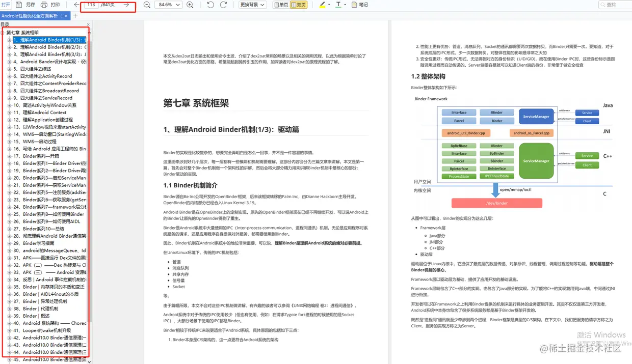Select 4、Android Bander设计与实现 outline entry
The width and height of the screenshot is (632, 364).
pos(50,62)
